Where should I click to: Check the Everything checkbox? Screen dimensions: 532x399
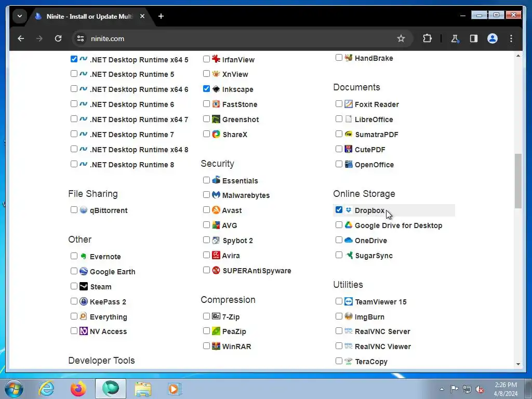coord(74,316)
